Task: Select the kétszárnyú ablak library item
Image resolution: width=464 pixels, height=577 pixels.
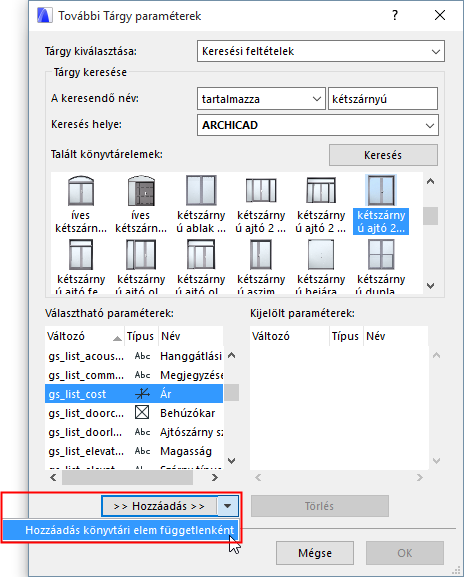Action: click(201, 205)
